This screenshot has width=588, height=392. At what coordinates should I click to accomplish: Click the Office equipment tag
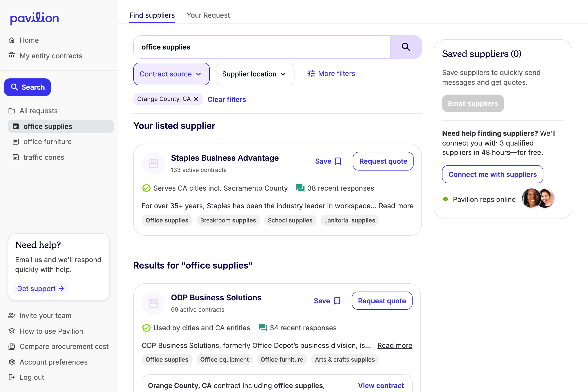(x=224, y=359)
